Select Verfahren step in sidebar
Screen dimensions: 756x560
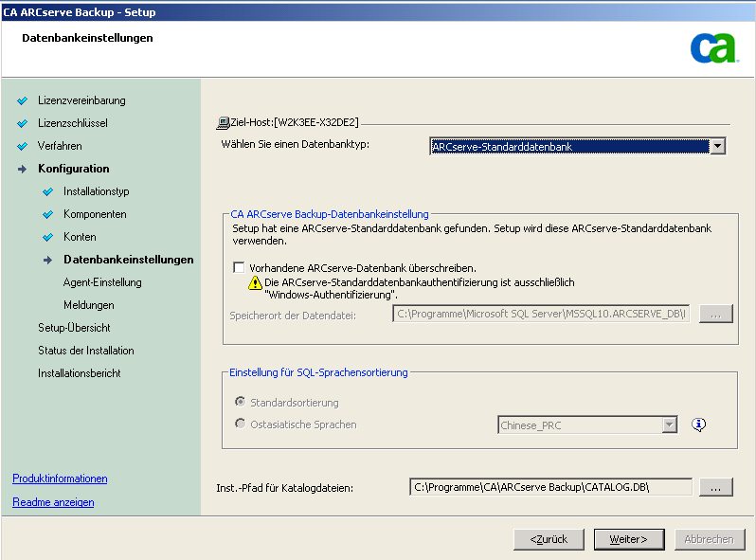[60, 146]
